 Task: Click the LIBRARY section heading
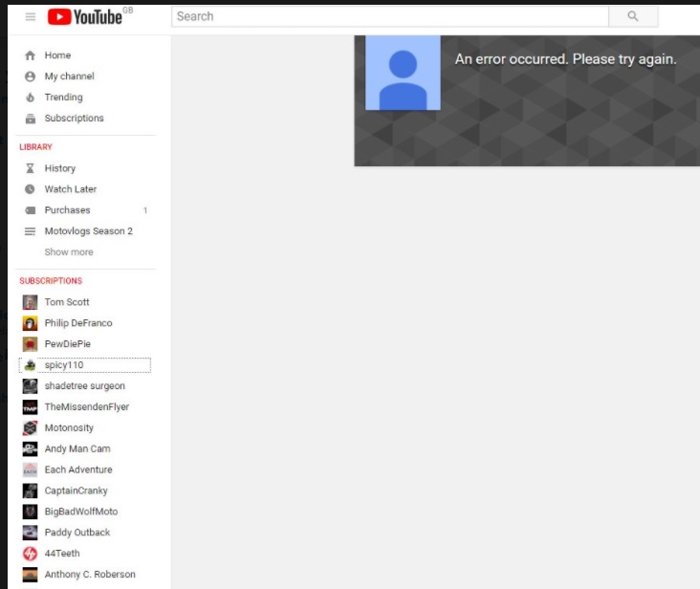[x=35, y=147]
